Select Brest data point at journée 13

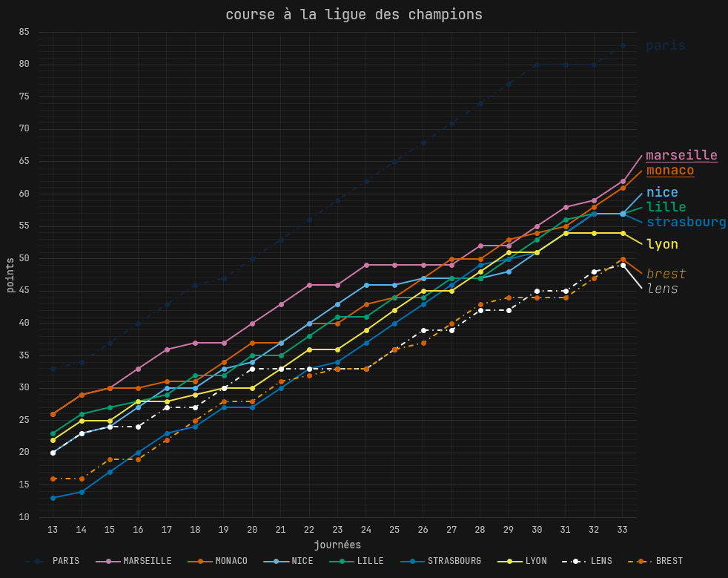(x=53, y=479)
